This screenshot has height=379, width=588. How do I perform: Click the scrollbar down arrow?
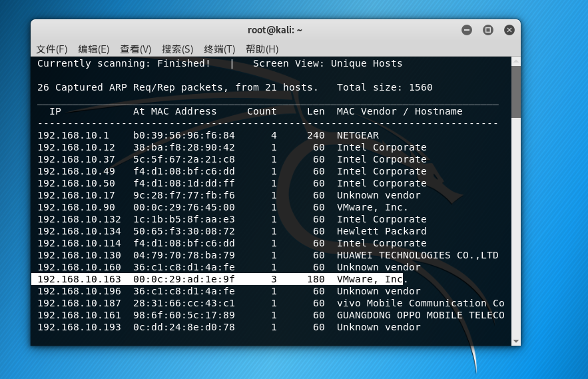click(516, 341)
